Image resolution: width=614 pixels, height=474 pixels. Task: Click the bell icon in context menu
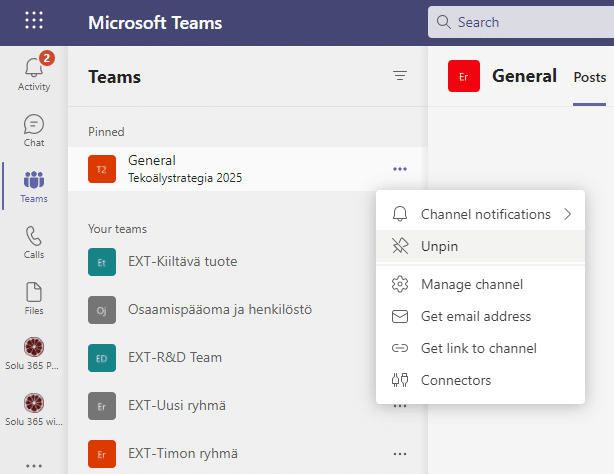[400, 214]
